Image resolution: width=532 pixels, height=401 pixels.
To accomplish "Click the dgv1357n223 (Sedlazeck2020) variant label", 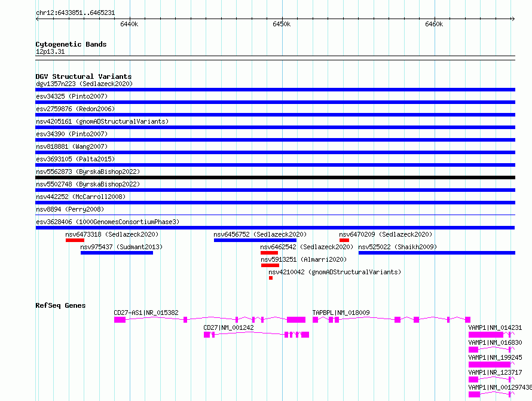I will (x=84, y=84).
